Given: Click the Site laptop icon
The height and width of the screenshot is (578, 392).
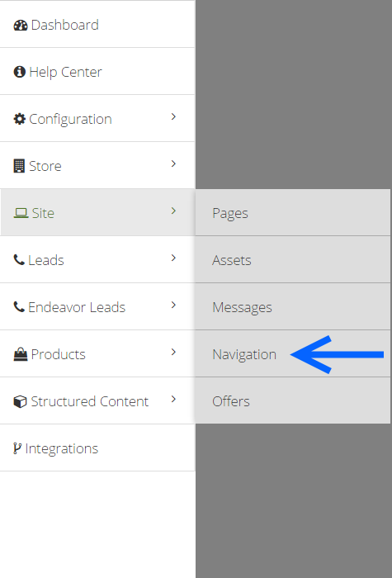Looking at the screenshot, I should 21,213.
